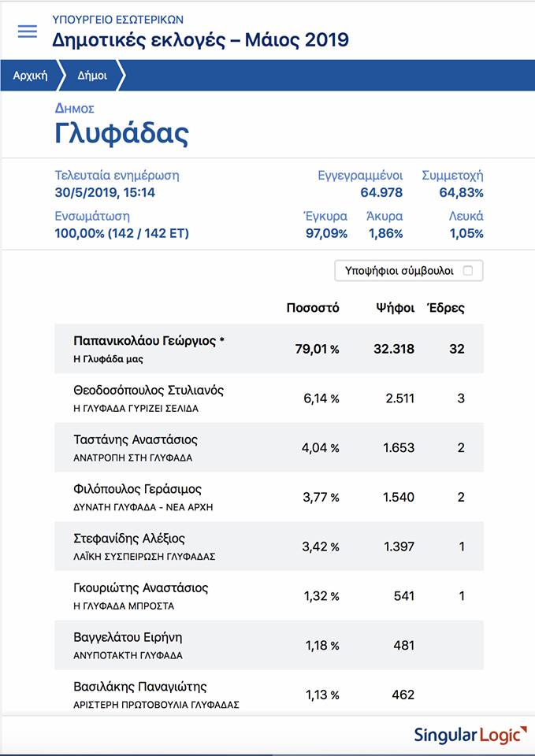Viewport: 535px width, 756px height.
Task: Select the Βασιλάκης Παναγιώτης entry
Action: tap(140, 686)
